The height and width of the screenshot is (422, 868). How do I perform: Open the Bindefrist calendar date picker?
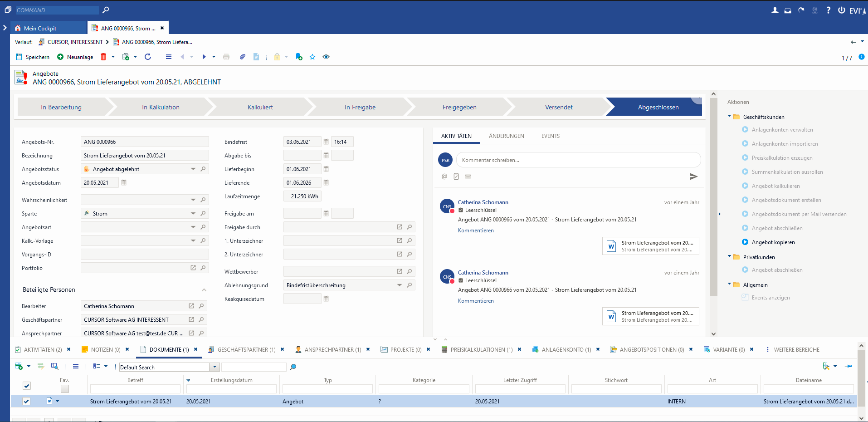[326, 142]
